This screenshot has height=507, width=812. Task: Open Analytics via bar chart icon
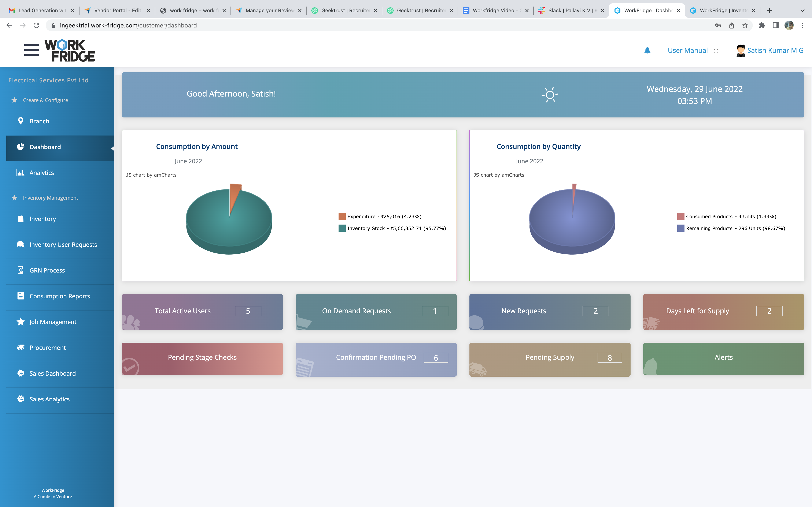[x=21, y=172]
